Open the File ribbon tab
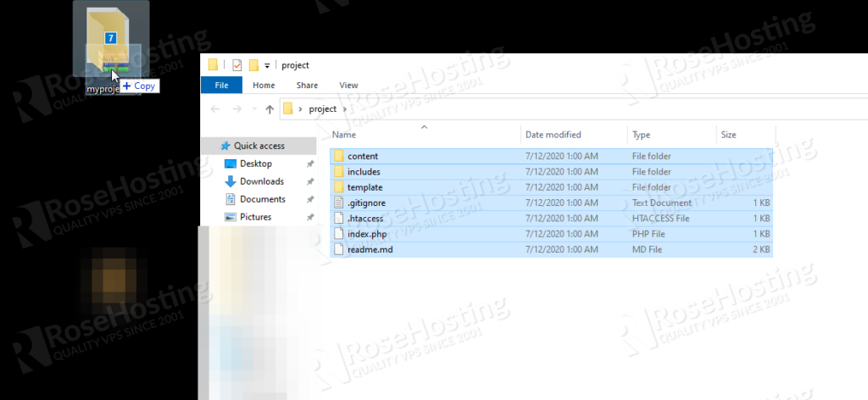Screen dimensions: 868x400 221,86
